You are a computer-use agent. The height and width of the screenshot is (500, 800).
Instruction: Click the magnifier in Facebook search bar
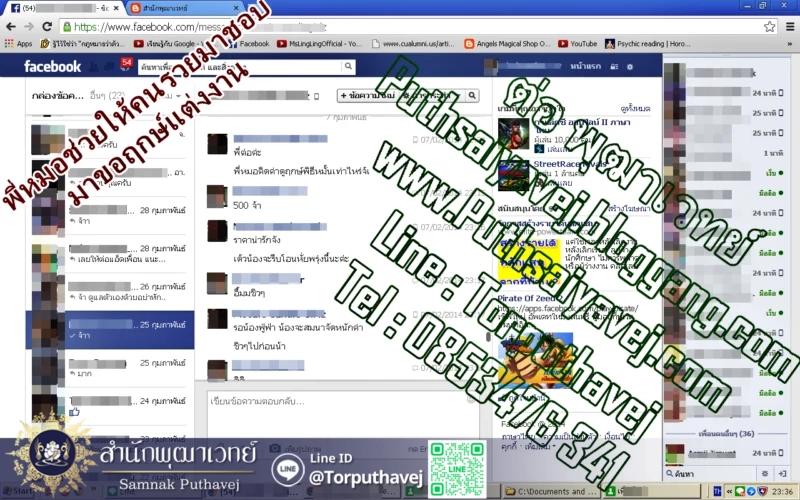[x=348, y=66]
